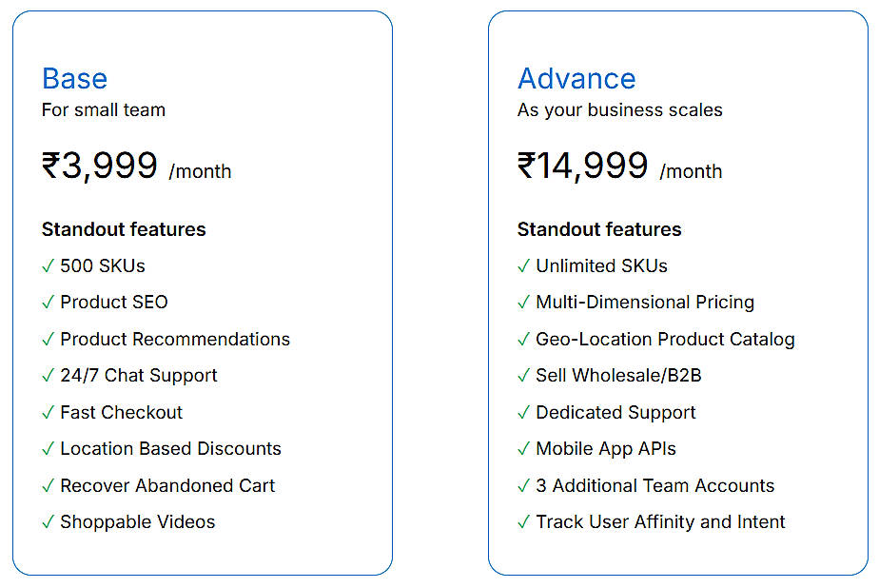Screen dimensions: 879x588
Task: Click the ₹3,999 monthly price
Action: [x=100, y=167]
